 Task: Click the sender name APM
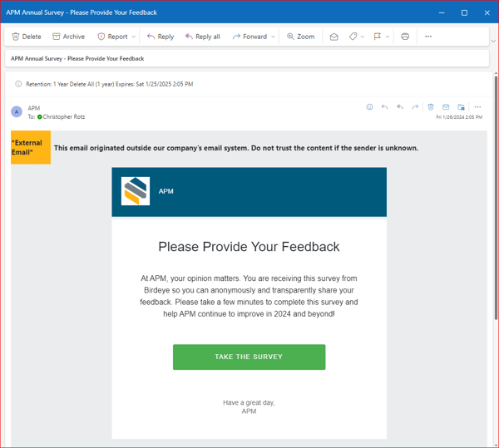[34, 108]
